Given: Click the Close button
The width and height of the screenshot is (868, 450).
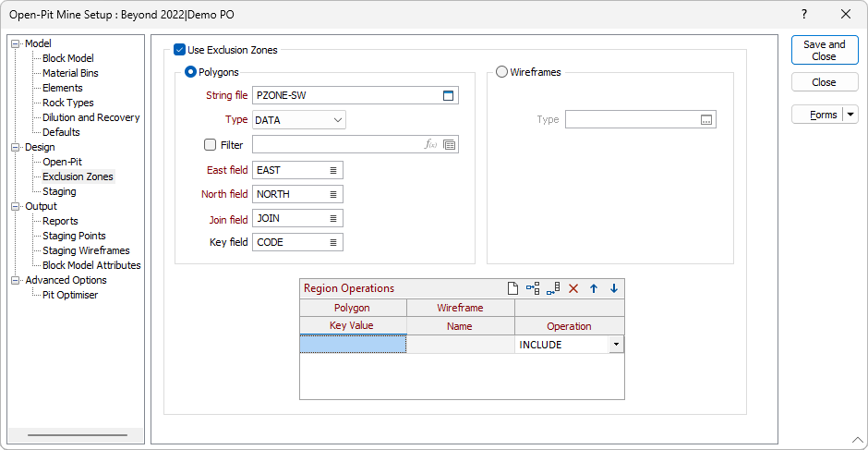Looking at the screenshot, I should coord(824,82).
